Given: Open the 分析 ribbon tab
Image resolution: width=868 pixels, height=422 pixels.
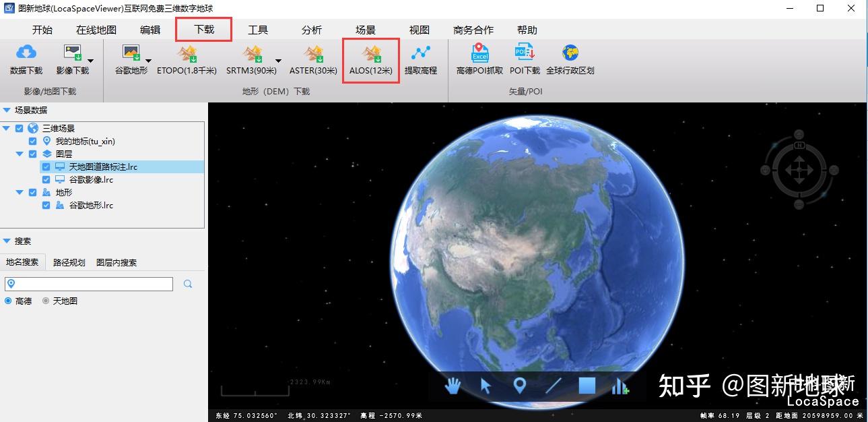Looking at the screenshot, I should pos(312,30).
